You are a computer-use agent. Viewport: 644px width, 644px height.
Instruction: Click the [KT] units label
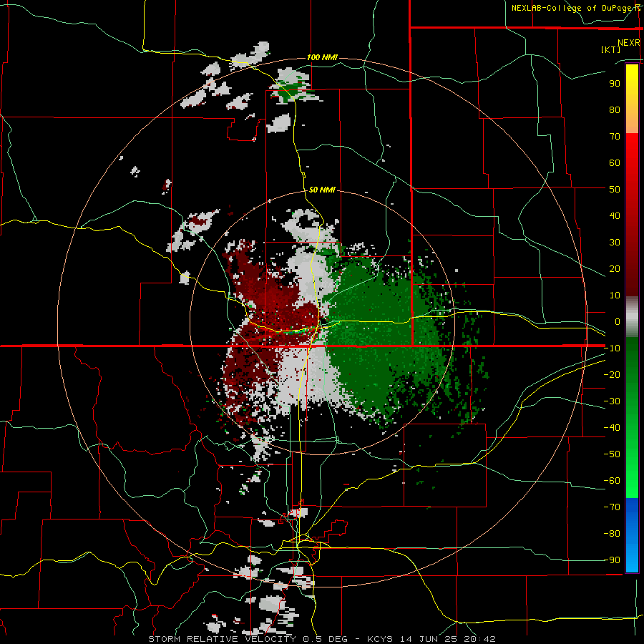tap(611, 49)
